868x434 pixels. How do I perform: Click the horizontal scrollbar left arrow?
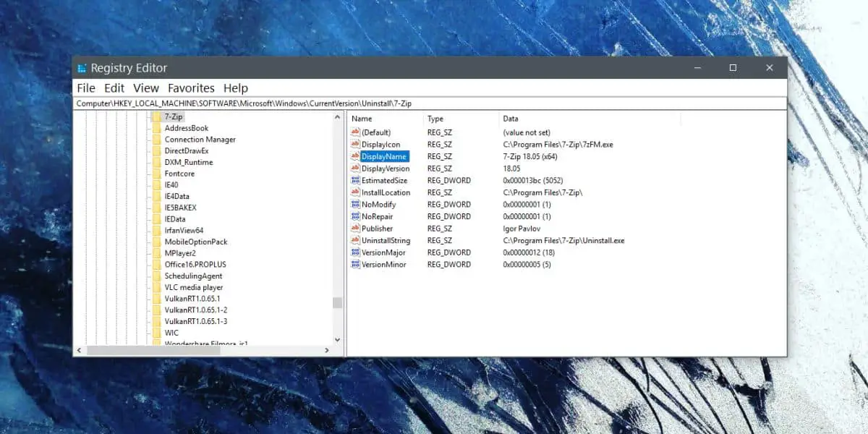coord(80,350)
